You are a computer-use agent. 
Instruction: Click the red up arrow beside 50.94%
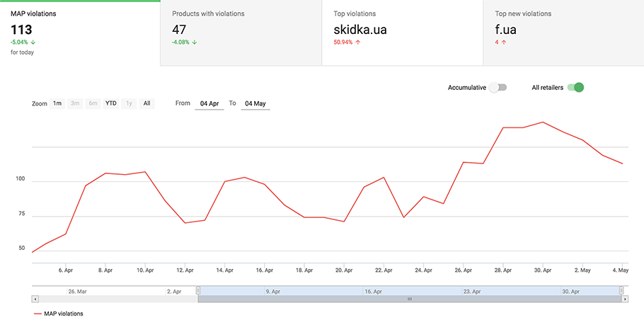(357, 42)
